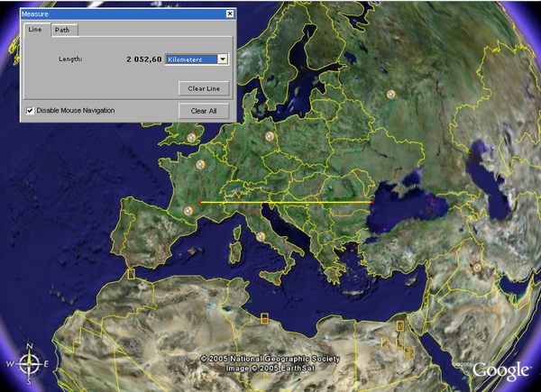Click the placemark icon over Italy

coord(261,237)
